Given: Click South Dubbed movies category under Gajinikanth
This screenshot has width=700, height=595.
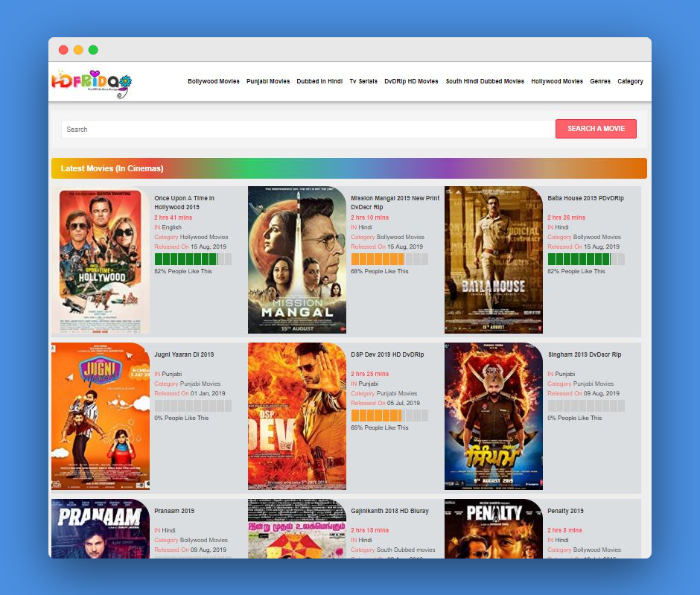Looking at the screenshot, I should click(x=406, y=550).
